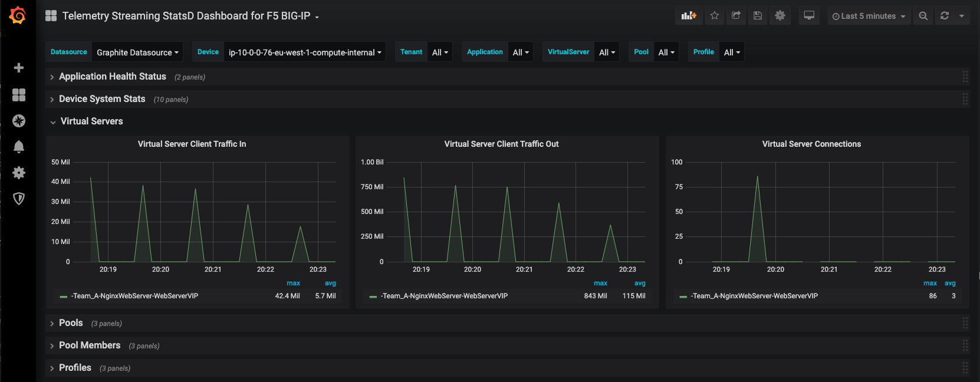
Task: Grab the Pools row drag handle
Action: tap(965, 323)
